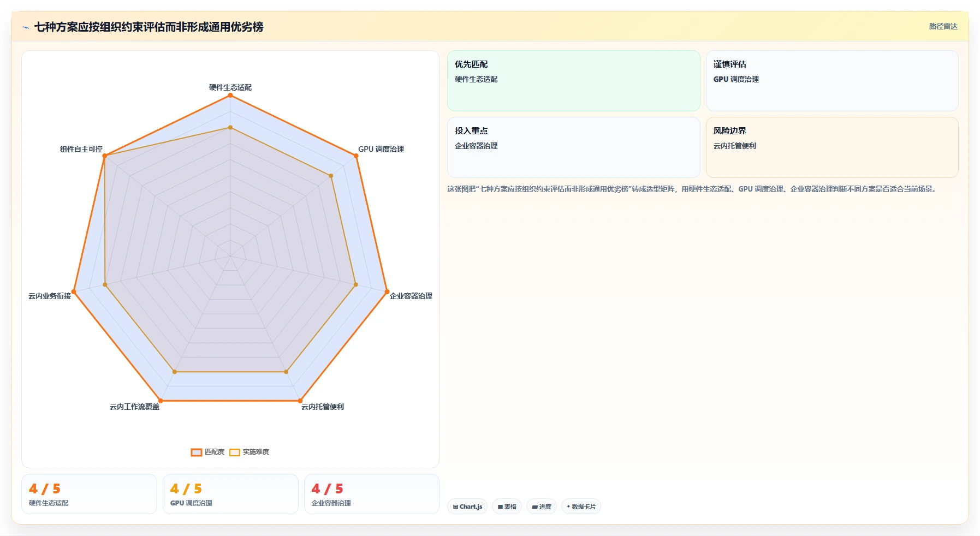Click the small icon before the page title
Viewport: 980px width, 536px height.
(x=26, y=27)
